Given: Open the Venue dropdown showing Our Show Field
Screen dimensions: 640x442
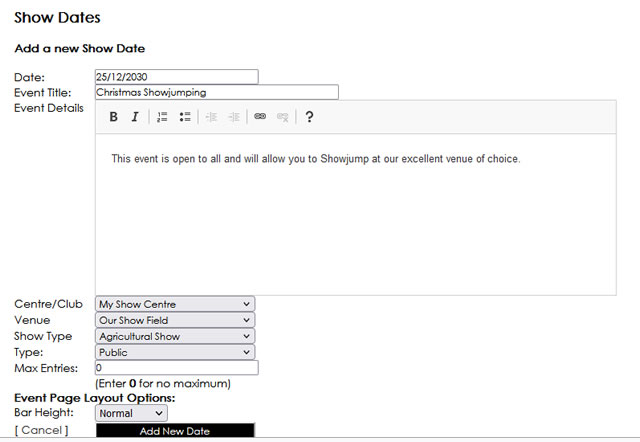Looking at the screenshot, I should tap(175, 320).
